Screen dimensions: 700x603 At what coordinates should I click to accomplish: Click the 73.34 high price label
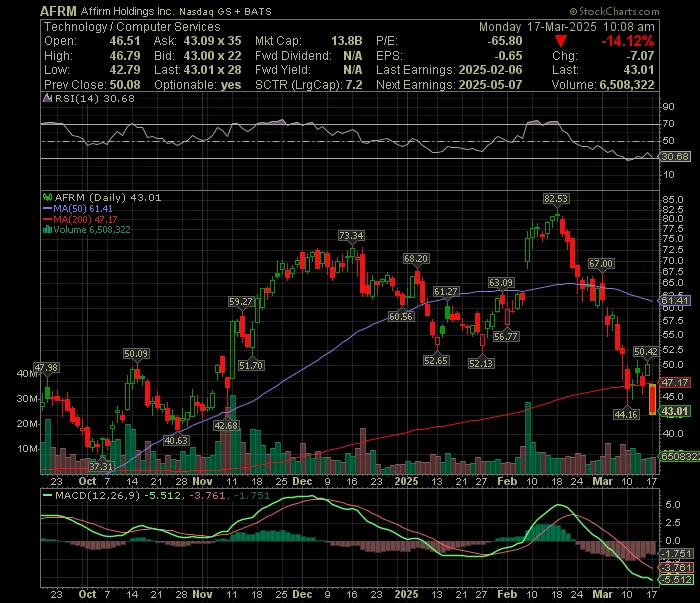point(351,235)
